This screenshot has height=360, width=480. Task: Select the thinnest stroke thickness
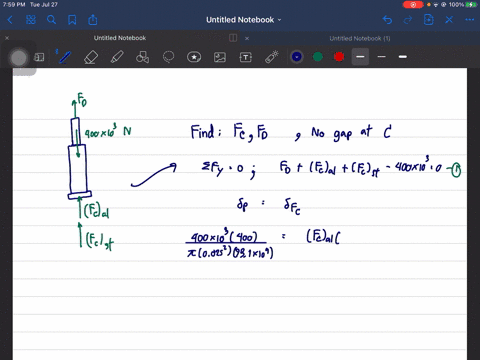(x=382, y=57)
